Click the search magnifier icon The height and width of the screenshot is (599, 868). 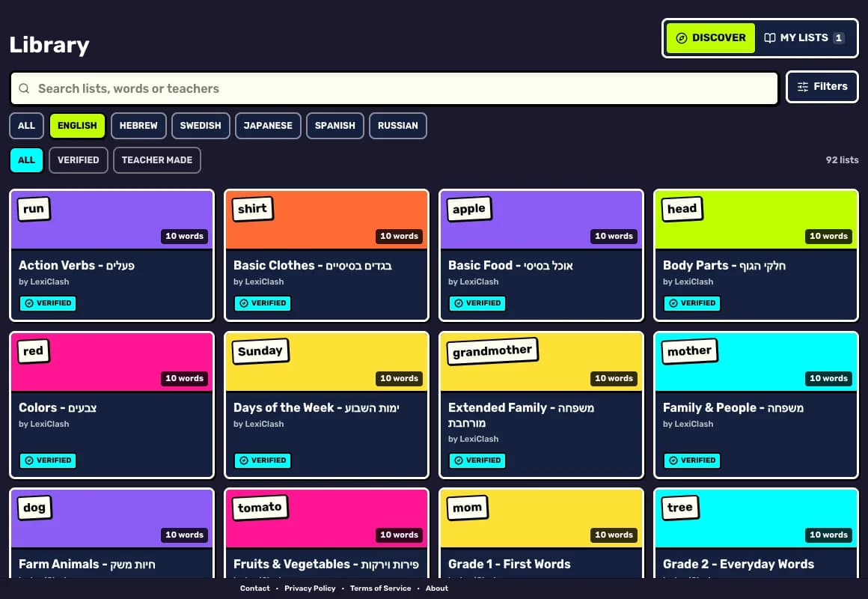click(x=24, y=88)
